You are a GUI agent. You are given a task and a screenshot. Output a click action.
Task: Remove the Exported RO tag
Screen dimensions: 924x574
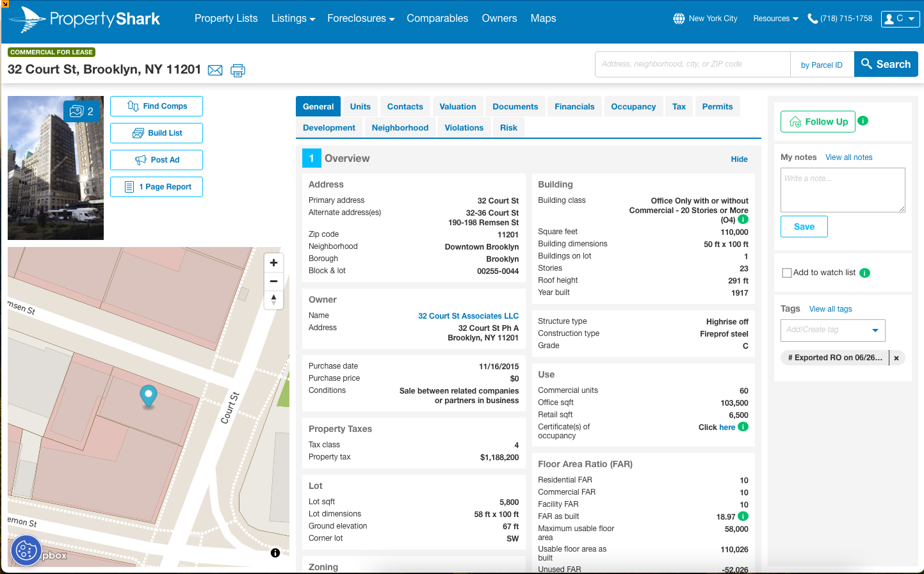(x=896, y=358)
